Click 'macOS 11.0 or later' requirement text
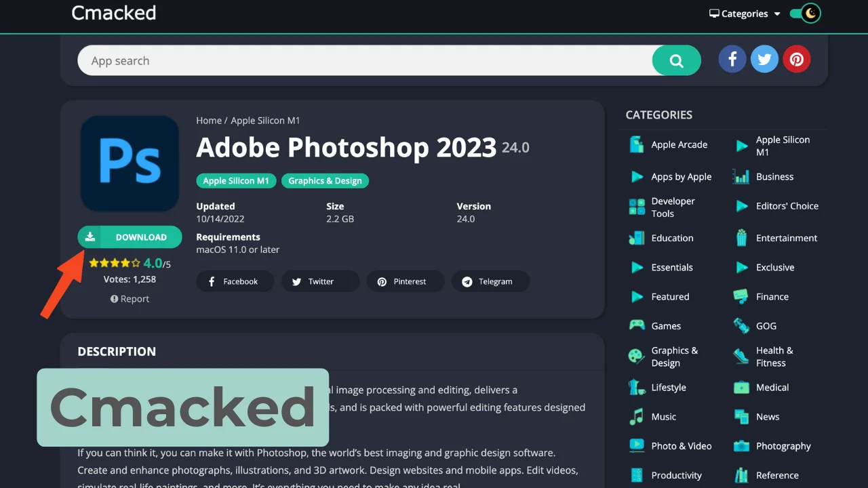The height and width of the screenshot is (488, 868). (x=238, y=249)
